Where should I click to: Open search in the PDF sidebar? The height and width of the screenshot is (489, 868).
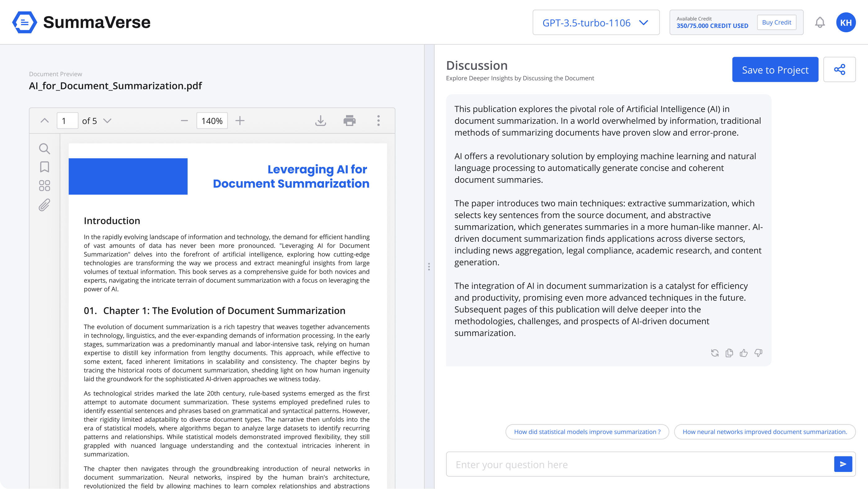coord(44,149)
